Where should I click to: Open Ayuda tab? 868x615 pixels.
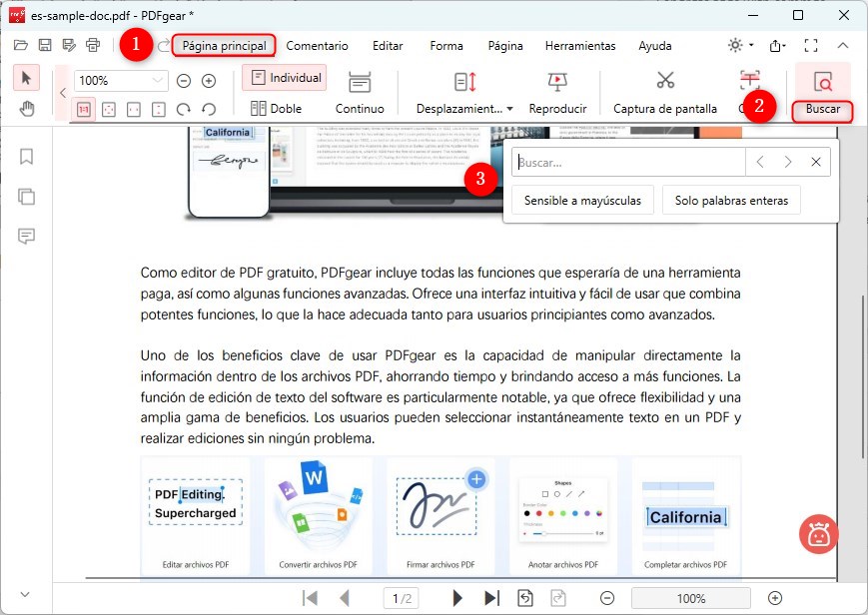pyautogui.click(x=655, y=45)
